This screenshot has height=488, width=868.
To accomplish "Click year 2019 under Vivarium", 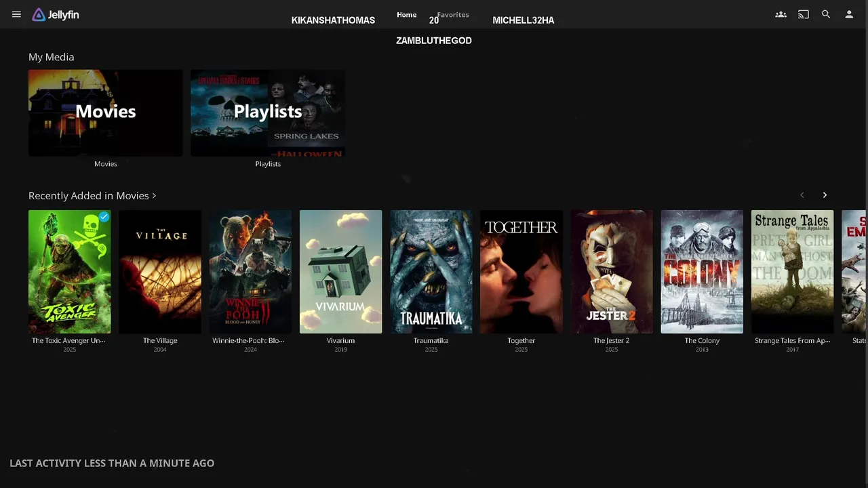I will tap(340, 350).
